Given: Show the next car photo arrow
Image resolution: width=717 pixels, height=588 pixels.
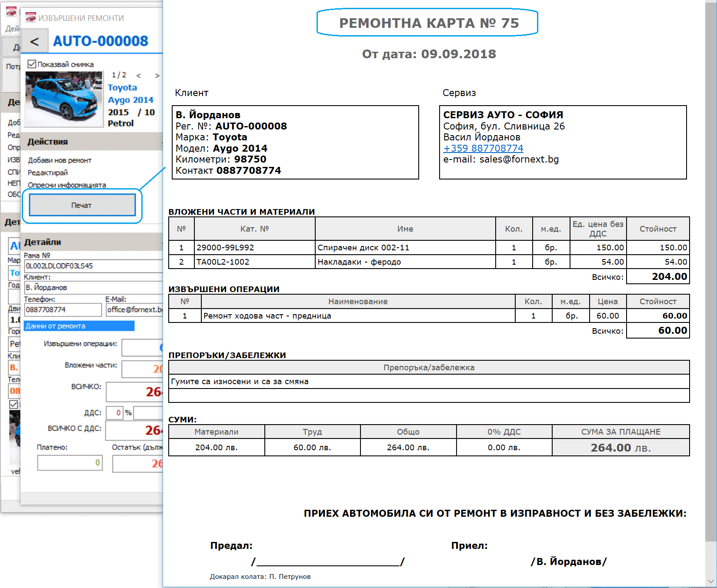Looking at the screenshot, I should pos(157,76).
